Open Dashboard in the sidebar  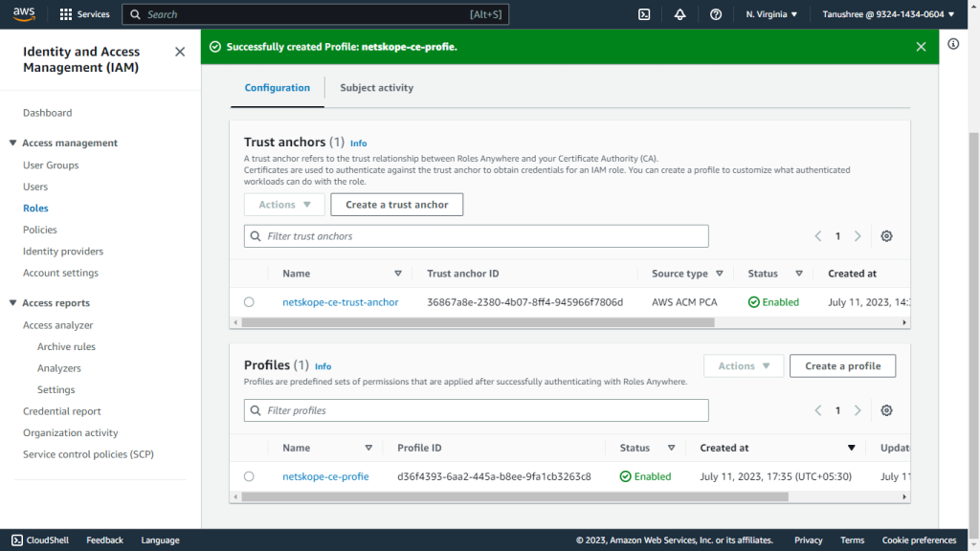pyautogui.click(x=48, y=113)
